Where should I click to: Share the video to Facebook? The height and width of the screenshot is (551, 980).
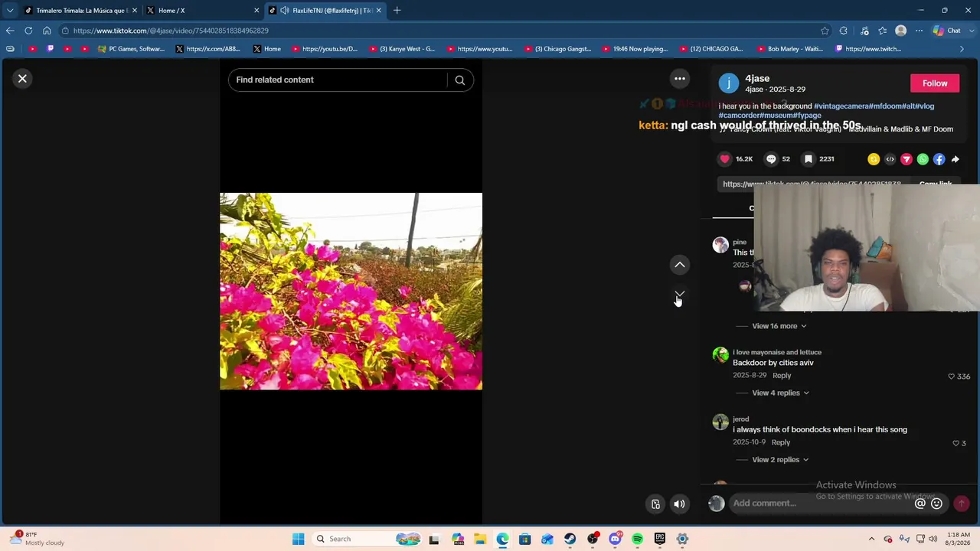(x=939, y=159)
